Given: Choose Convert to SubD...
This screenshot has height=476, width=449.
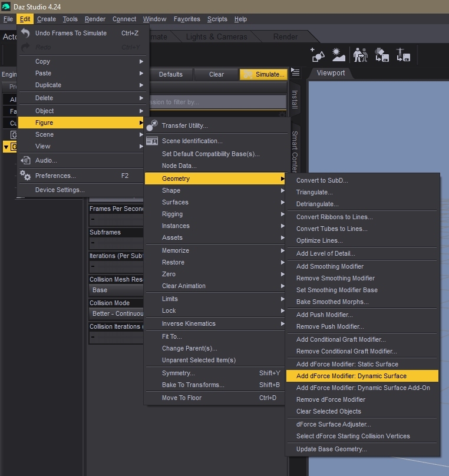Looking at the screenshot, I should [362, 180].
